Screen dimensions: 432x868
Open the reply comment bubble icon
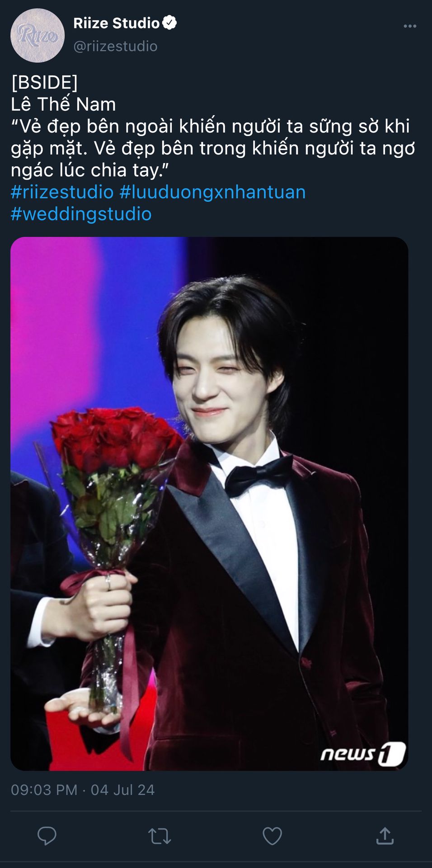[47, 836]
